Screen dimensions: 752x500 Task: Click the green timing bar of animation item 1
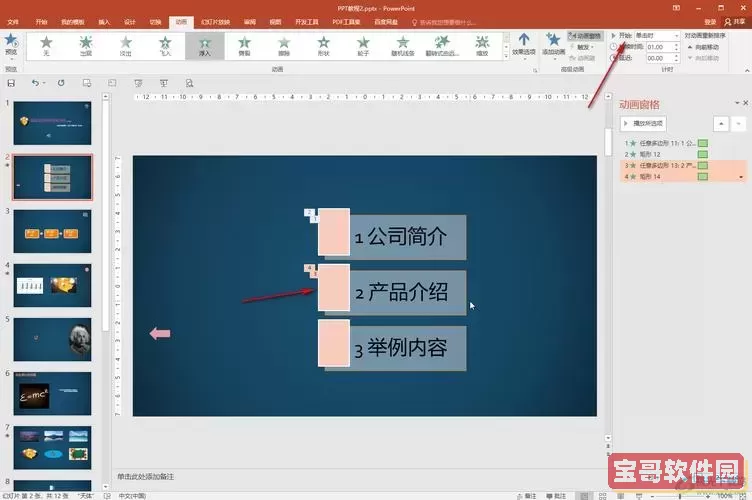tap(703, 143)
